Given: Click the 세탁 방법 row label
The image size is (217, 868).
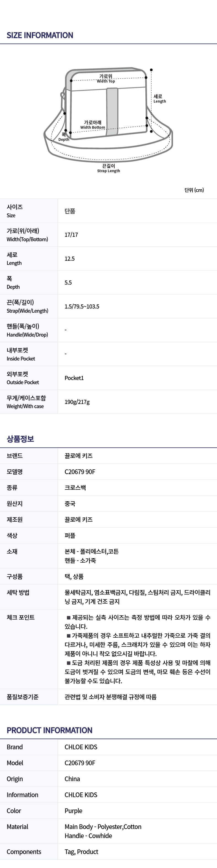Looking at the screenshot, I should pos(18,593).
